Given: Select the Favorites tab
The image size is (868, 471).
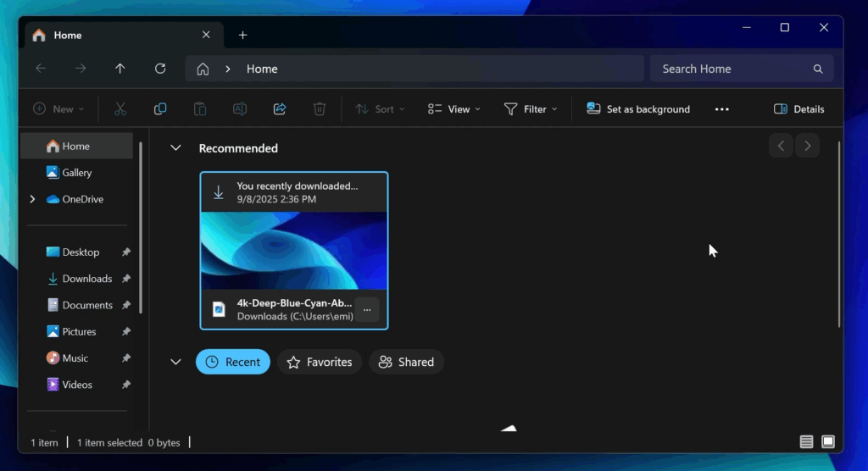Looking at the screenshot, I should point(320,362).
